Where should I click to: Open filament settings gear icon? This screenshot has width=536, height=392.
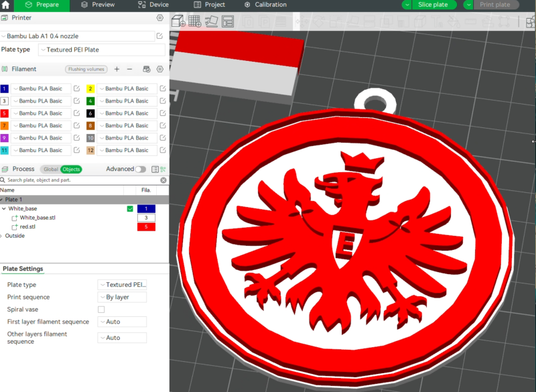point(159,69)
